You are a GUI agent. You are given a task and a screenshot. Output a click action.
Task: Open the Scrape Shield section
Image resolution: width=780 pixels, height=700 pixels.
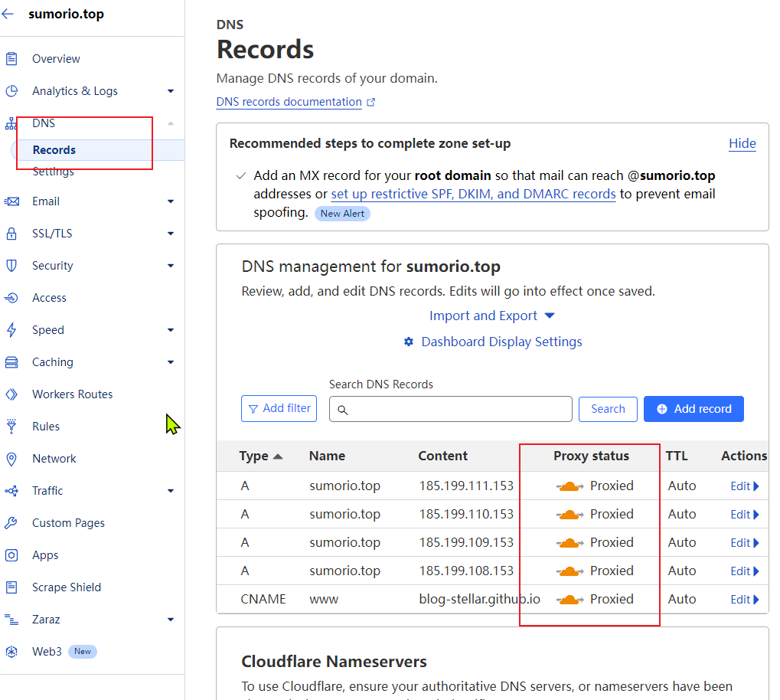click(x=67, y=587)
